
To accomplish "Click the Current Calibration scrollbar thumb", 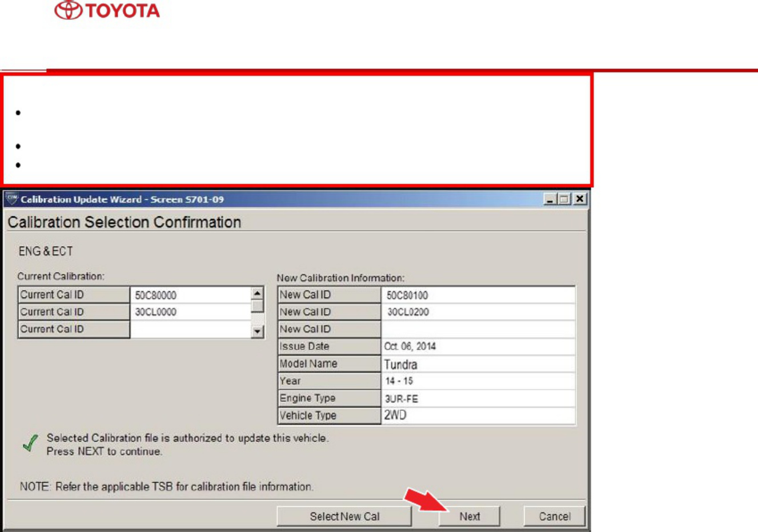I will (257, 307).
